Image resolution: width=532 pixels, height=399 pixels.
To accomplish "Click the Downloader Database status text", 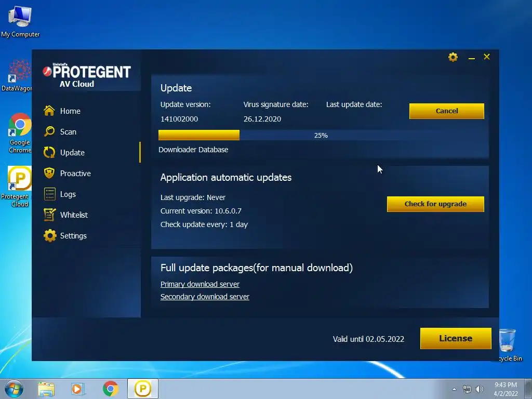I will (x=193, y=150).
